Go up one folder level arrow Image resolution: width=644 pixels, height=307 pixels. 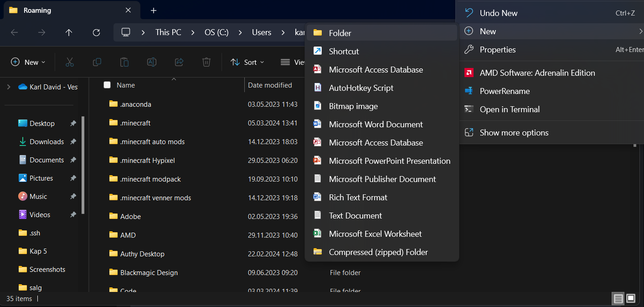(69, 32)
